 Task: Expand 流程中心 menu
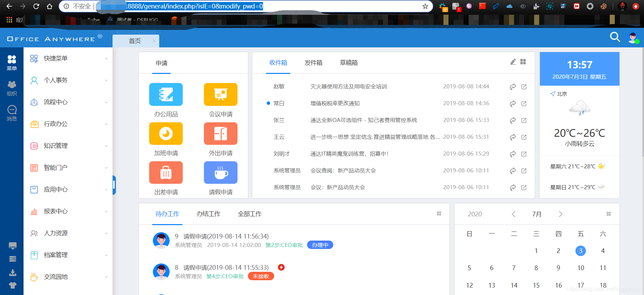(68, 102)
